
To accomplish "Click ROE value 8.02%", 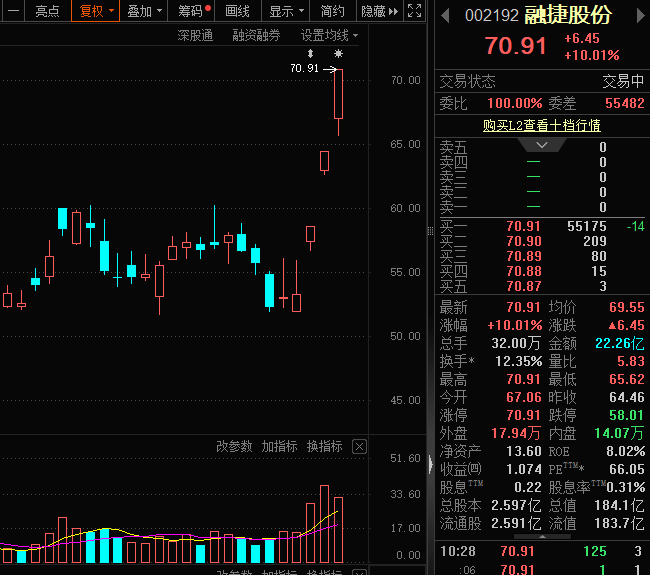I will 626,451.
